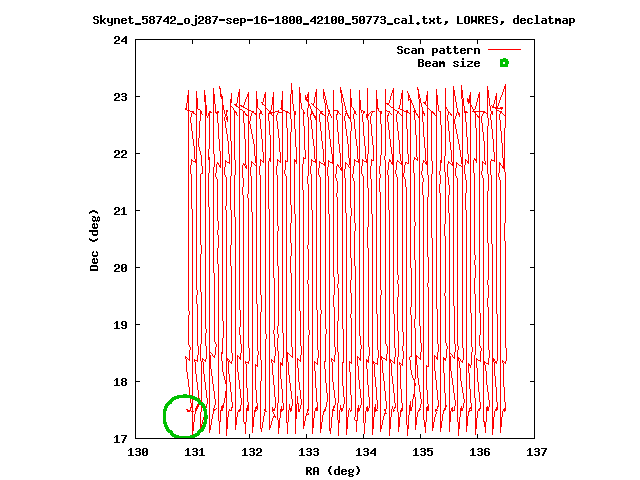Click the 'Dec (deg)' y-axis label
Viewport: 640px width, 480px height.
[x=95, y=240]
